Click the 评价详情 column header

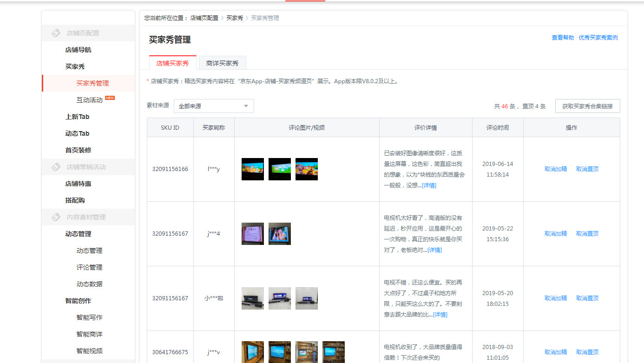(x=426, y=127)
